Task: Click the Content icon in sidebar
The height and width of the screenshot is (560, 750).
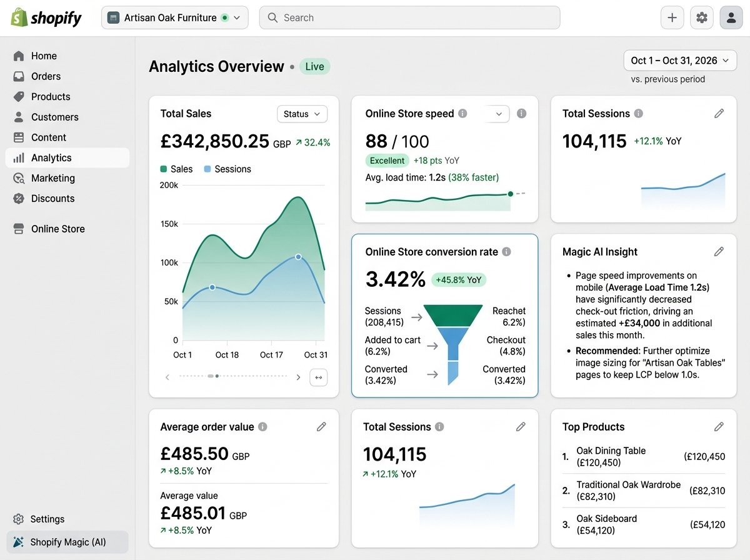Action: click(x=19, y=137)
